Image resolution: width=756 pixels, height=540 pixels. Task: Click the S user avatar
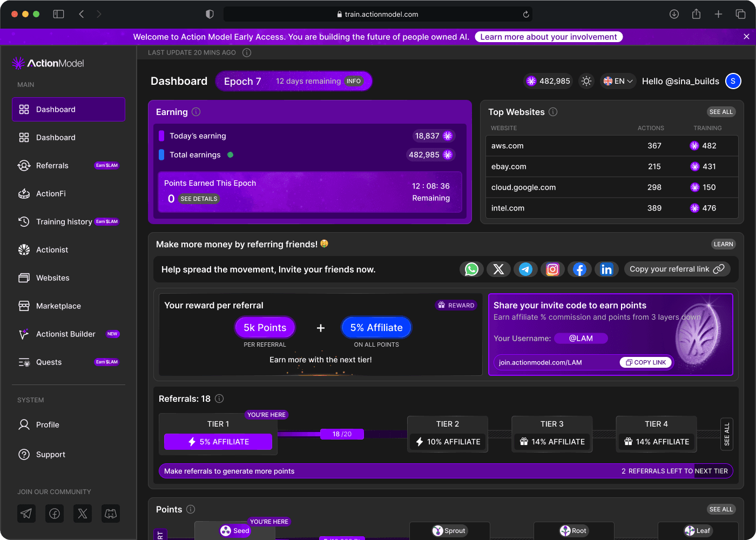pos(733,81)
